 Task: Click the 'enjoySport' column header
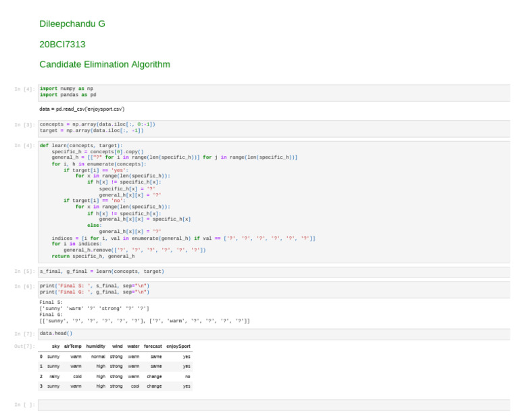pos(178,346)
